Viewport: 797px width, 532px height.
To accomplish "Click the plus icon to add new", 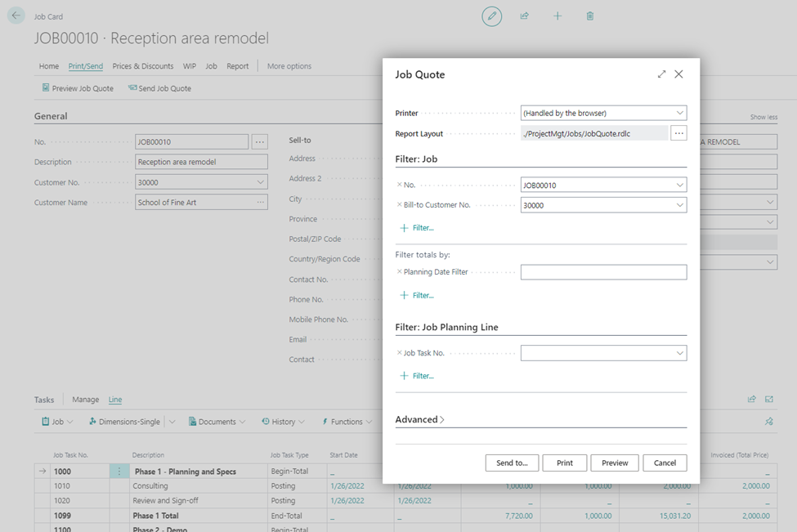I will tap(557, 16).
